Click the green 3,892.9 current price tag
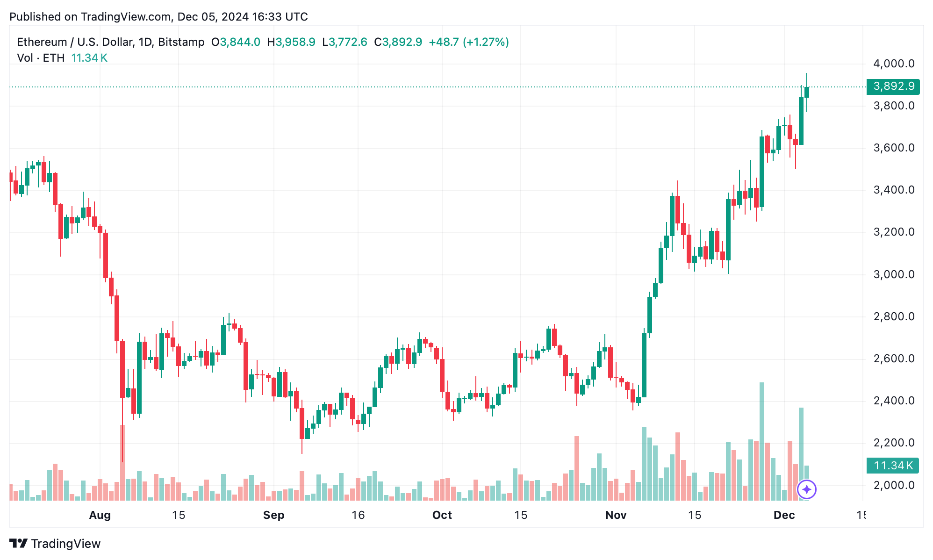 pyautogui.click(x=893, y=86)
